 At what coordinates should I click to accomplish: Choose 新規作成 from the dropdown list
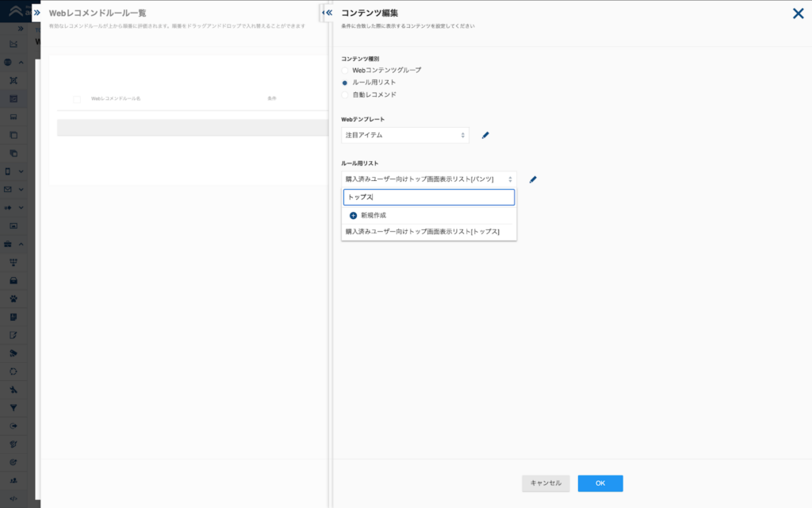[373, 215]
